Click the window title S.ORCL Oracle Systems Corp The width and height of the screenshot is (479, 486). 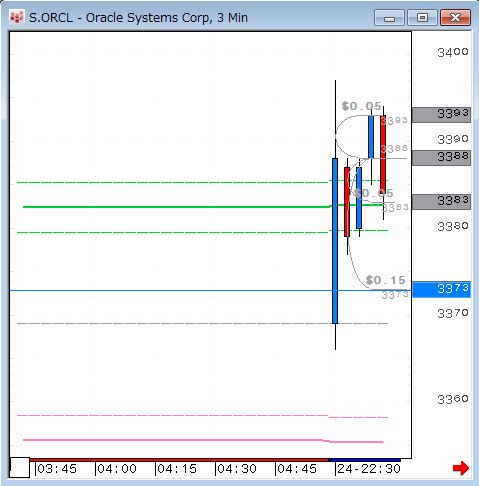click(138, 18)
